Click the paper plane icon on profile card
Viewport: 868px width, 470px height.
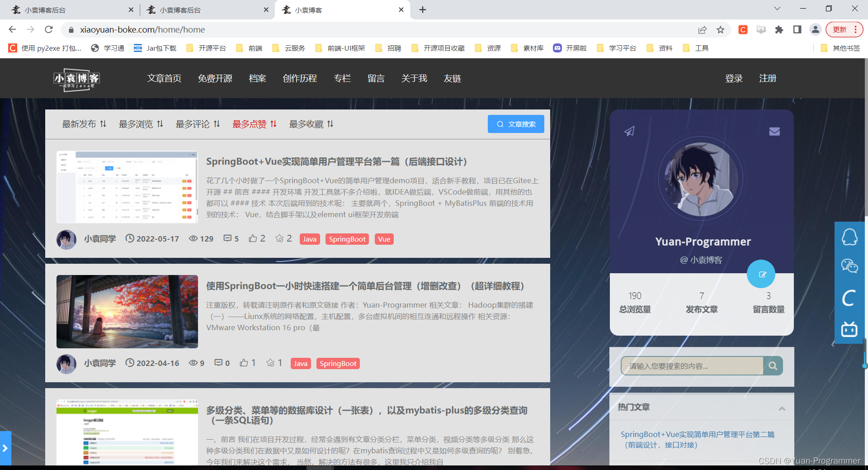pyautogui.click(x=629, y=131)
